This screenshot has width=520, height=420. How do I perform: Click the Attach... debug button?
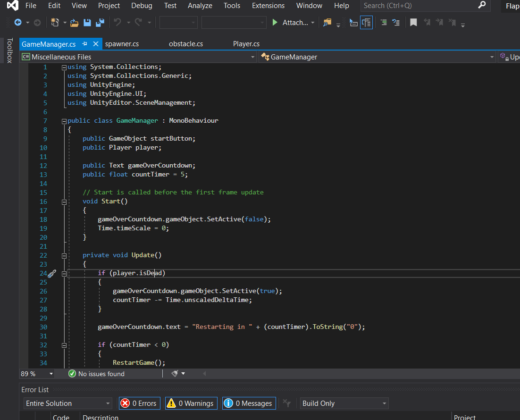click(293, 23)
